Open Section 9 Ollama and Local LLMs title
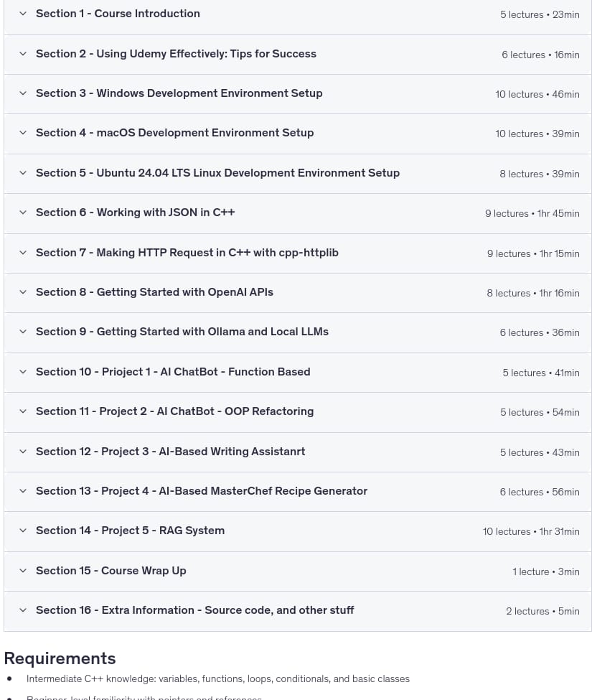The height and width of the screenshot is (700, 592). click(182, 332)
